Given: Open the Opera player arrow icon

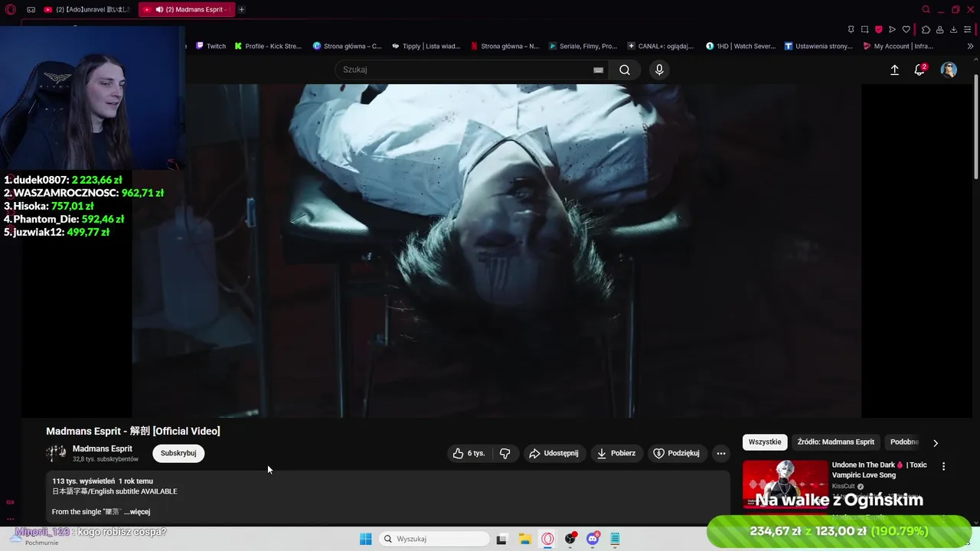Looking at the screenshot, I should pyautogui.click(x=892, y=29).
